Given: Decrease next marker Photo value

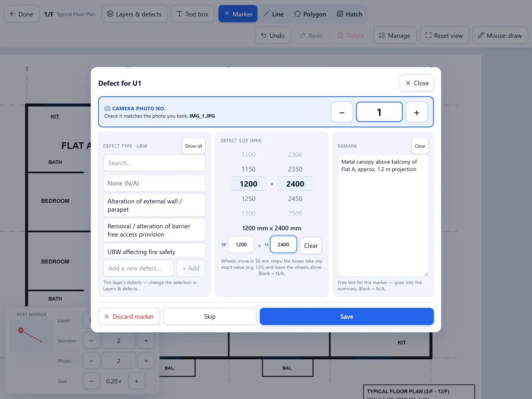Looking at the screenshot, I should pyautogui.click(x=91, y=361).
